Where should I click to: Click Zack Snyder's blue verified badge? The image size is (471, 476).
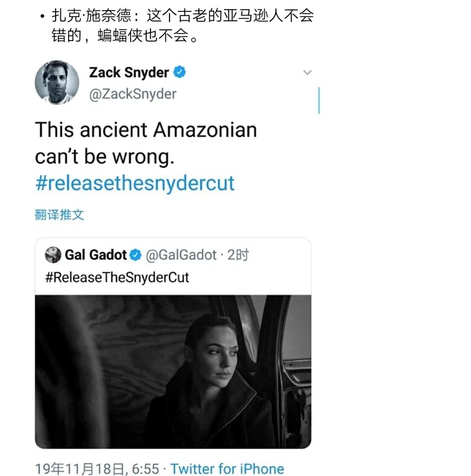[x=179, y=72]
